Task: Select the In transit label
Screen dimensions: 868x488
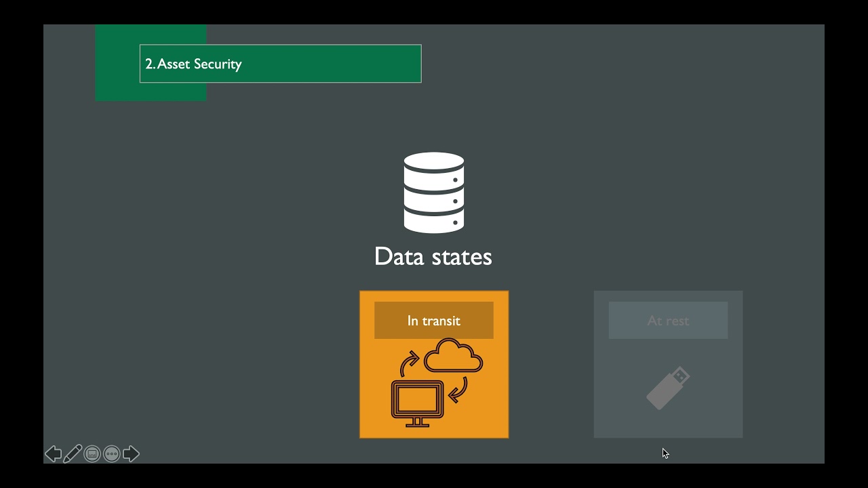Action: tap(434, 321)
